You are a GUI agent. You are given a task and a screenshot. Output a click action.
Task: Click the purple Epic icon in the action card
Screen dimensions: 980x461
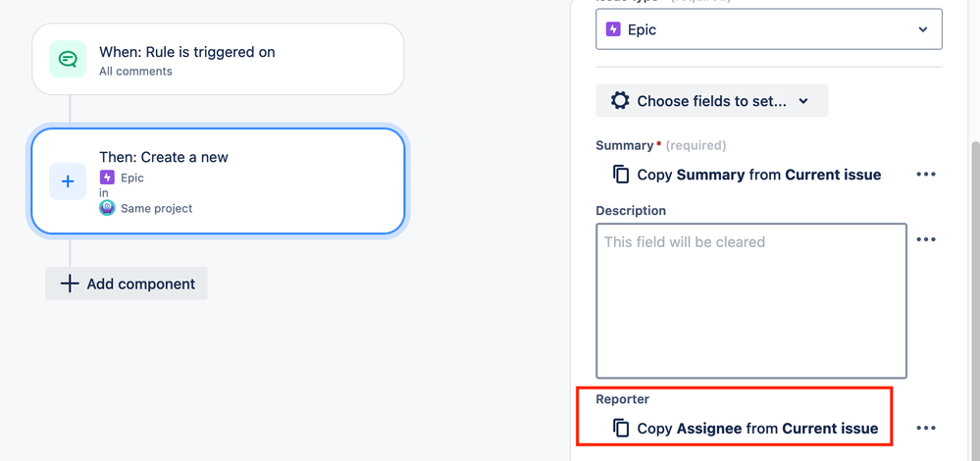point(107,178)
